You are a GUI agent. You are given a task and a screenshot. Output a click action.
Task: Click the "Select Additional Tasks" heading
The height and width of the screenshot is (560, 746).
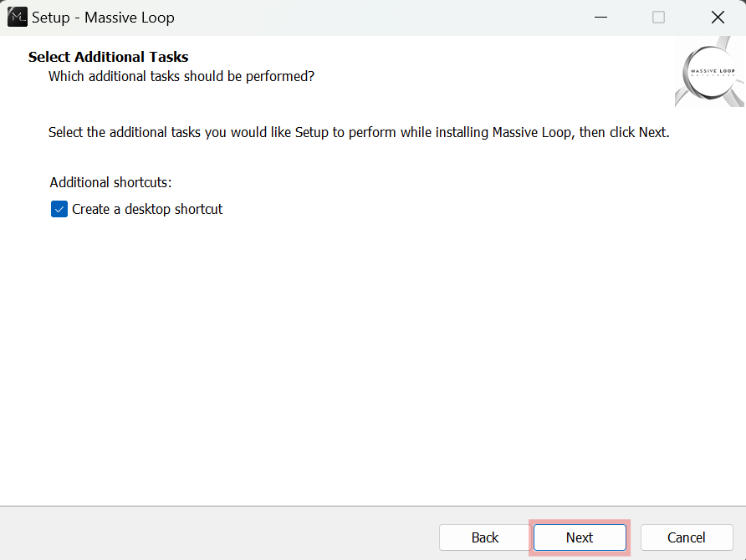click(108, 57)
